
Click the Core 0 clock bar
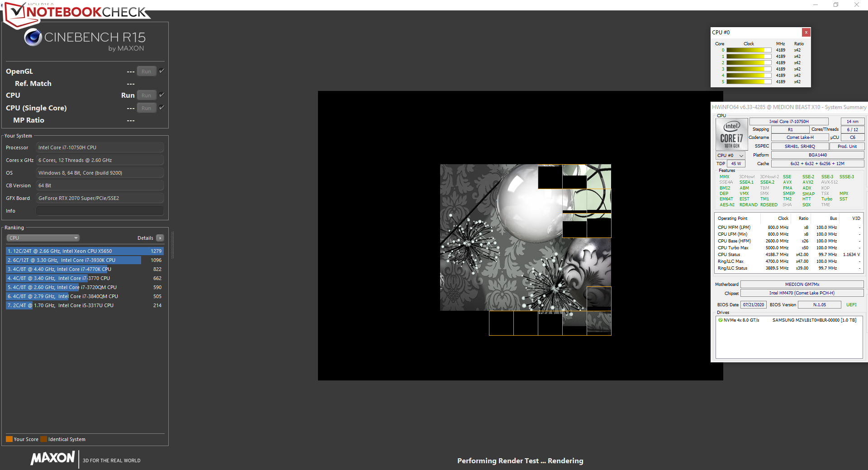click(x=749, y=50)
